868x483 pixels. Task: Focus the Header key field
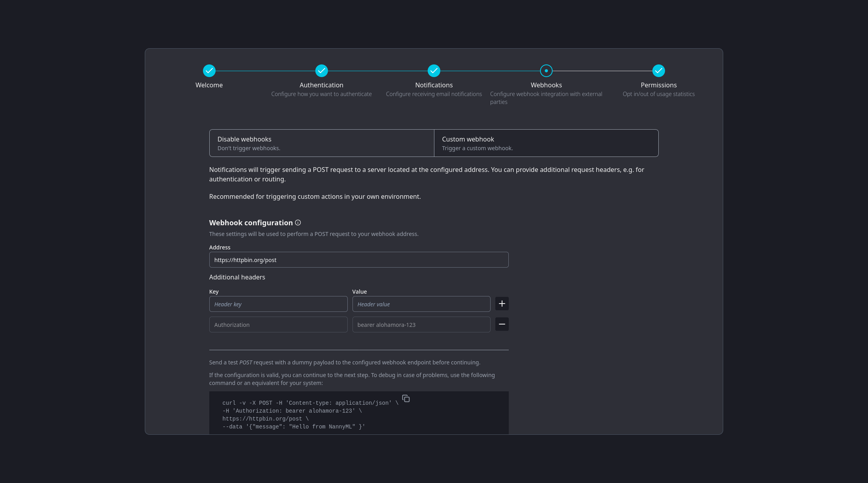[x=278, y=304]
